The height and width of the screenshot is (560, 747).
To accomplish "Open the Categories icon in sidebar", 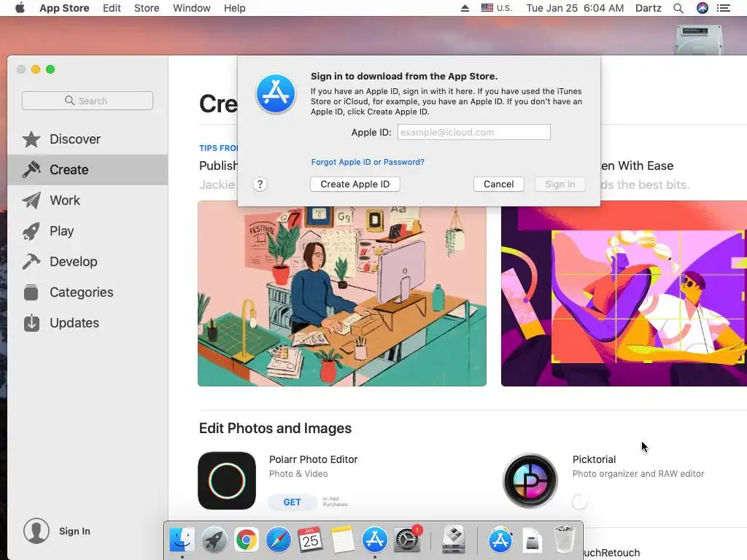I will 31,292.
